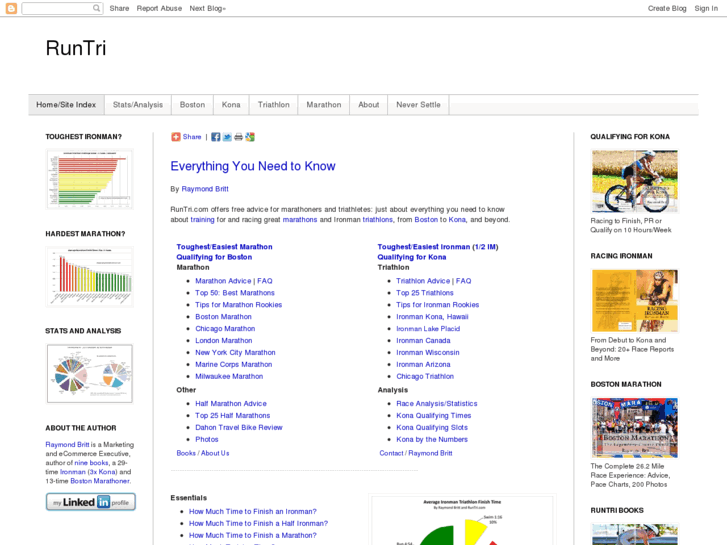Open Toughest Ironman chart thumbnail
727x545 pixels.
[89, 179]
